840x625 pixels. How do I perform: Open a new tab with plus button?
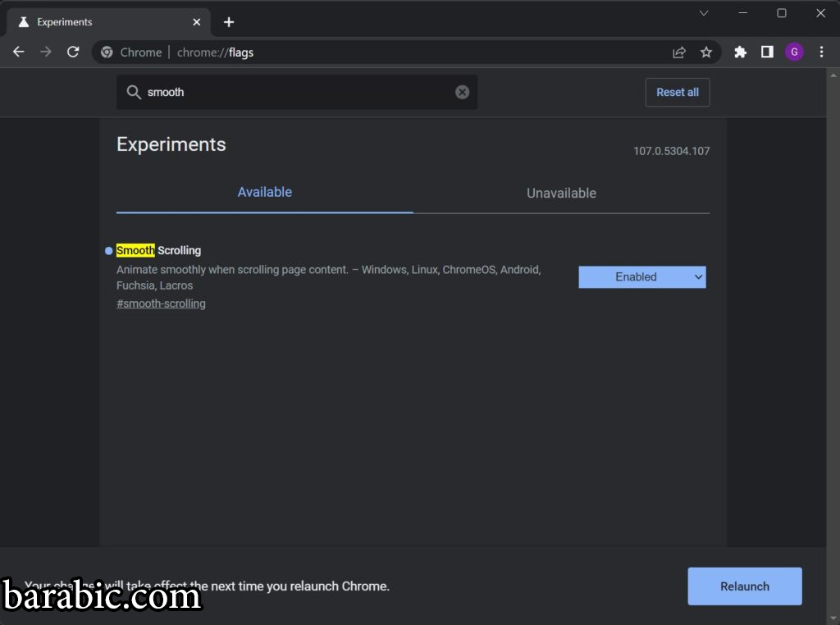229,22
